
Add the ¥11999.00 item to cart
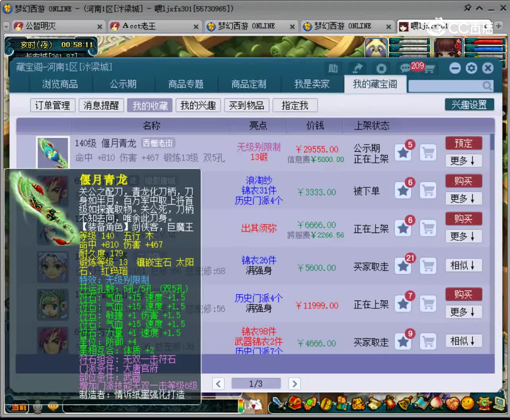click(428, 304)
